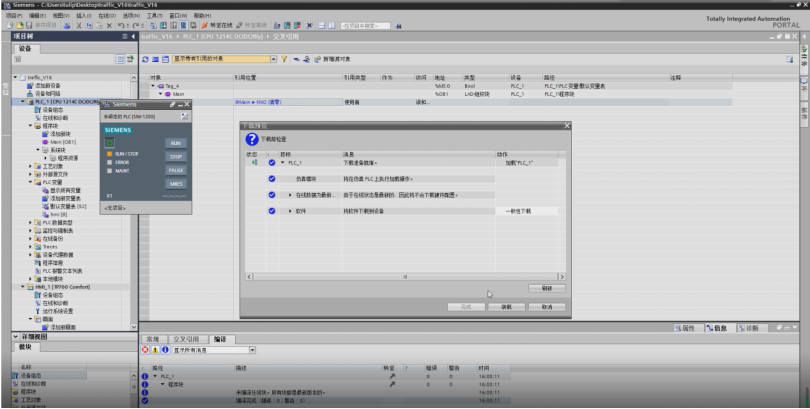Click the Start CPU toolbar icon
Screen dimensions: 810x409
(x=287, y=25)
